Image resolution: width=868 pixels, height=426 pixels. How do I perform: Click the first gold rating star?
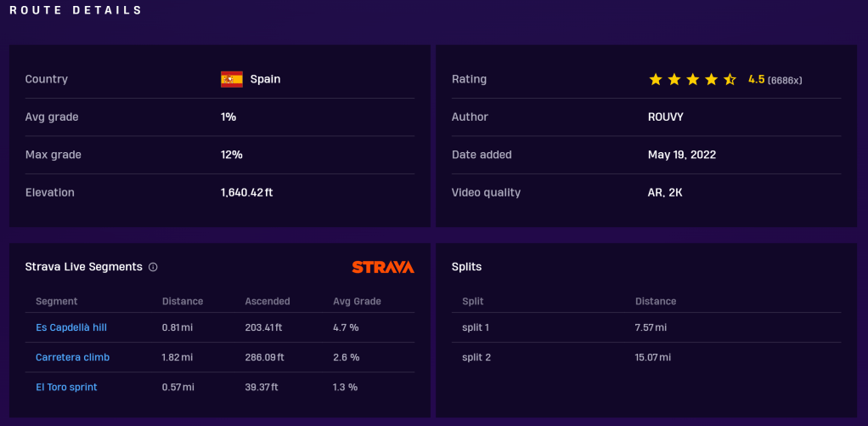click(656, 79)
